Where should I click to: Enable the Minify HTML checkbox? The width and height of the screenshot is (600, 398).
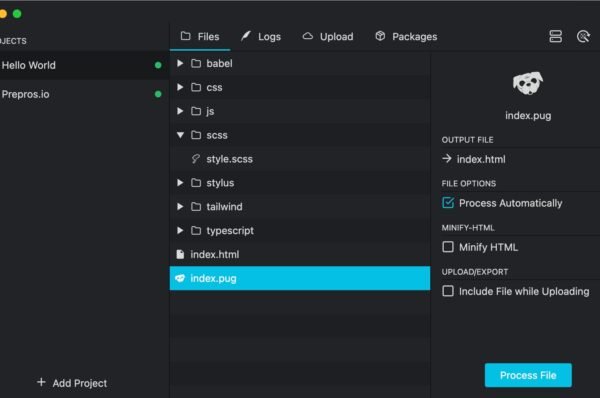448,247
